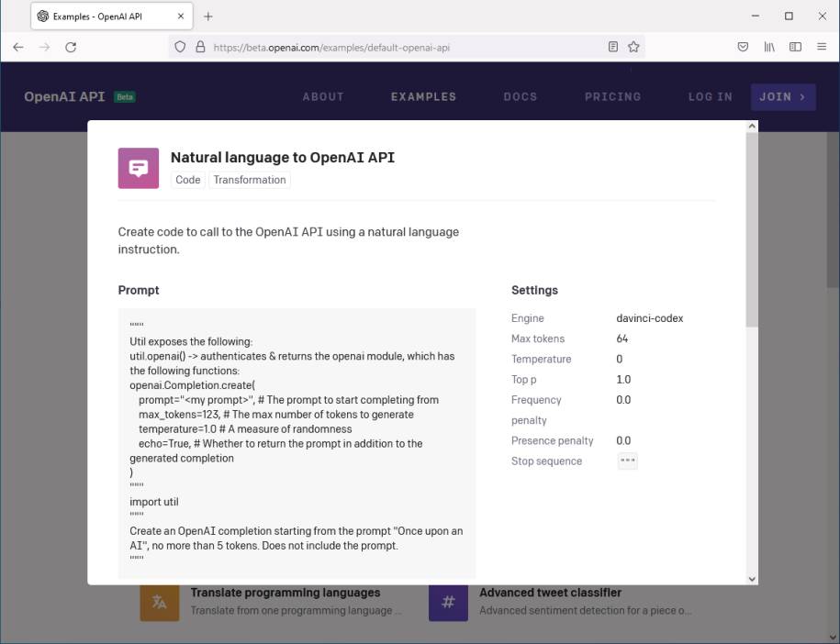Click the address bar URL field
Viewport: 840px width, 644px height.
point(407,47)
